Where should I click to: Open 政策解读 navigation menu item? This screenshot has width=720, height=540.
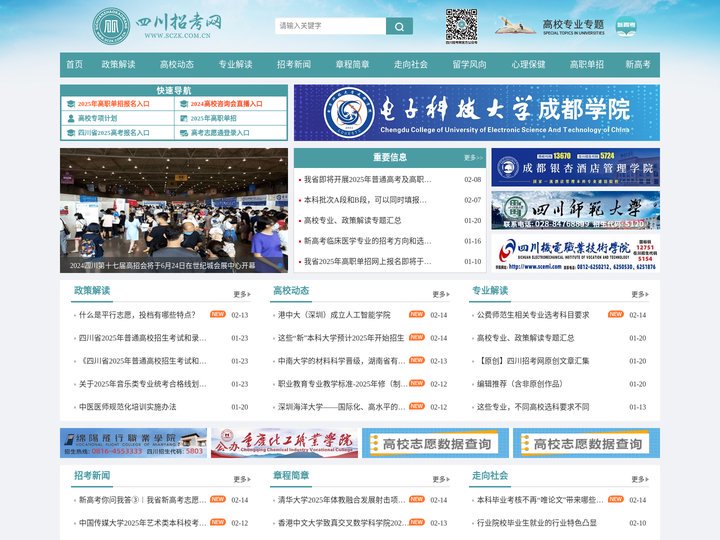point(118,64)
